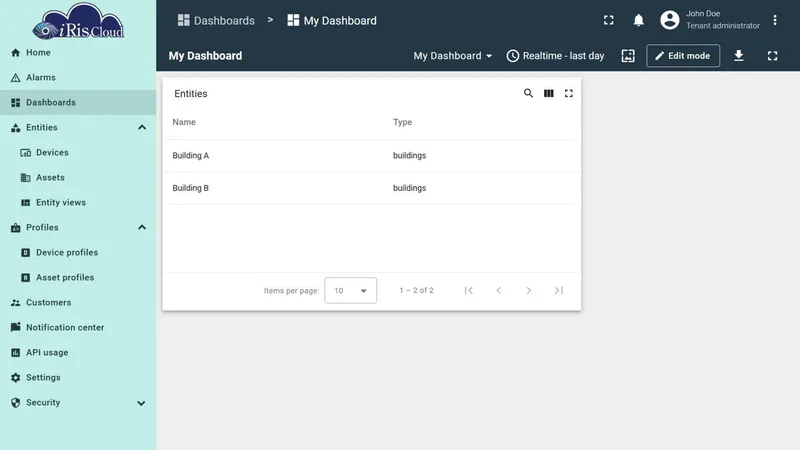Go to first page of entities
Viewport: 800px width, 450px height.
pos(468,290)
